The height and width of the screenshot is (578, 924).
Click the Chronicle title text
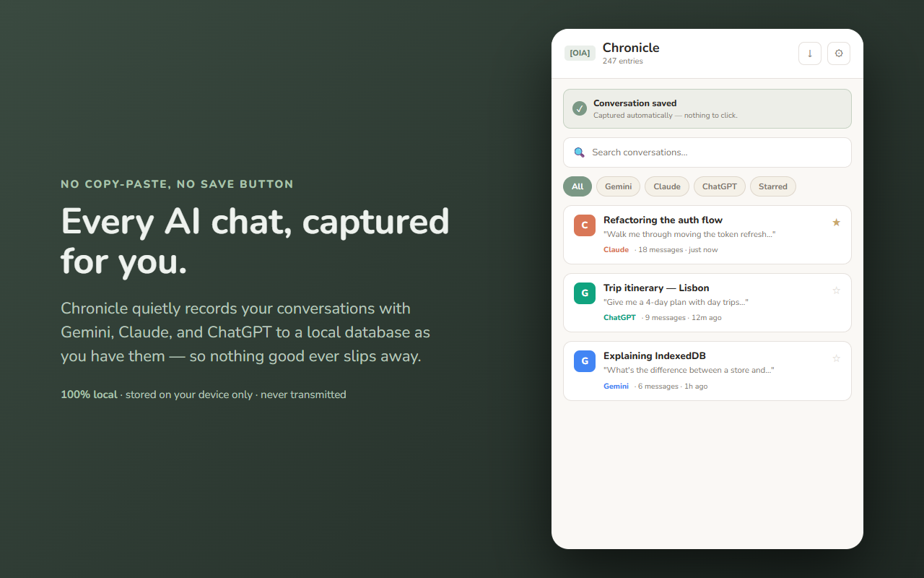(x=631, y=48)
